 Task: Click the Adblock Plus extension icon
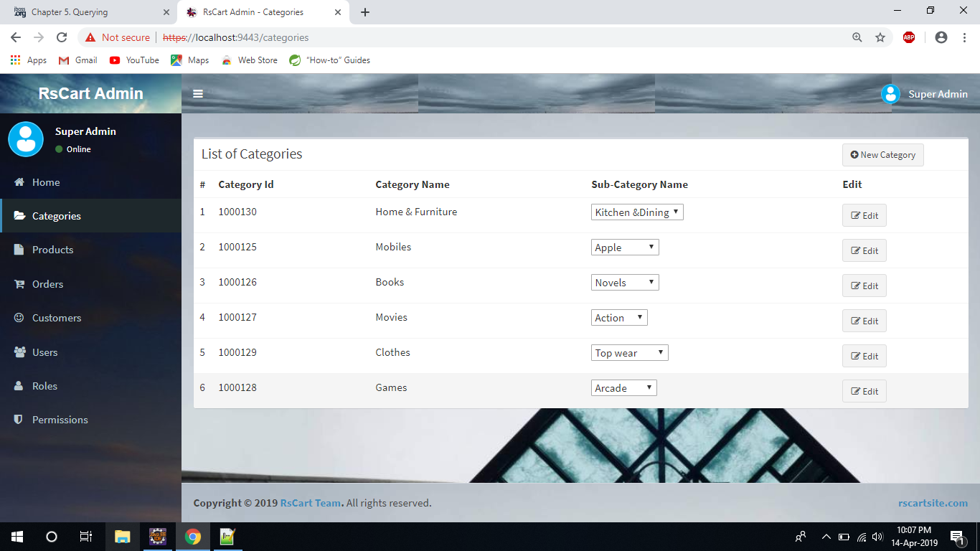pyautogui.click(x=909, y=37)
